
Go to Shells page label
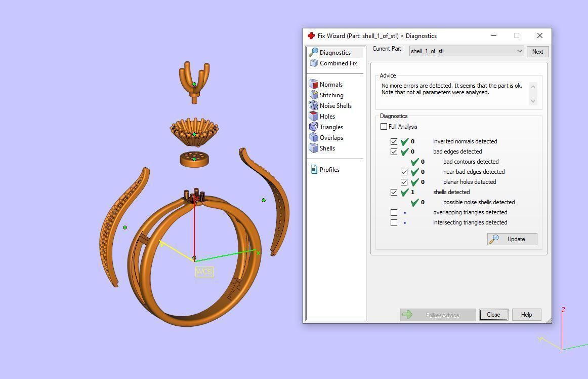(x=327, y=148)
